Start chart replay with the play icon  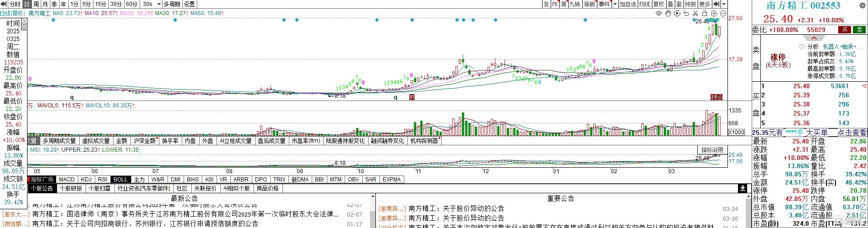click(677, 13)
